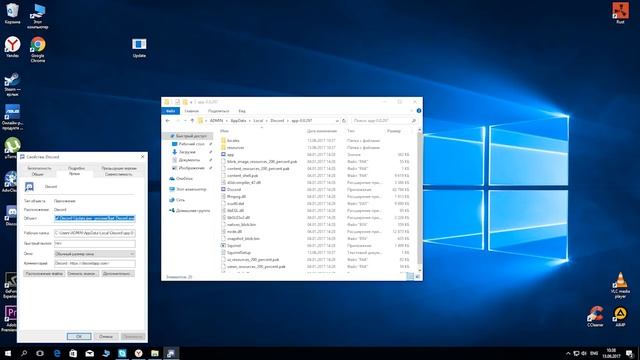Viewport: 640px width, 360px height.
Task: Click the Объект target input field
Action: 95,218
